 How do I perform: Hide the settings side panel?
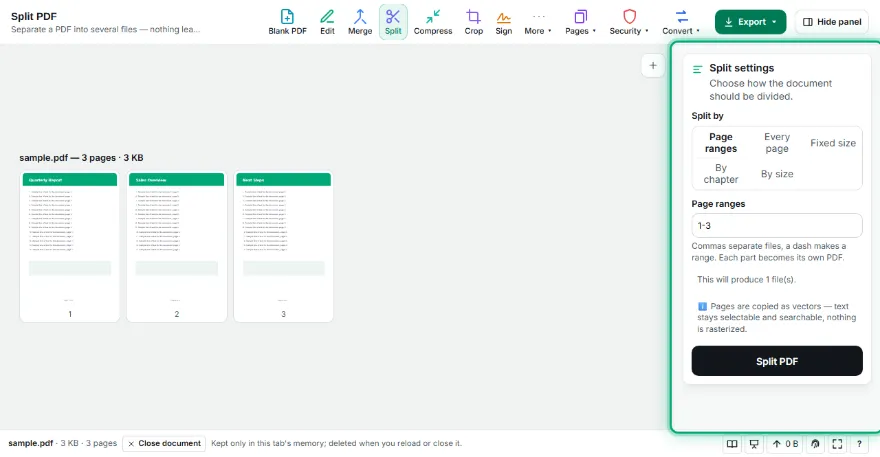(x=832, y=22)
